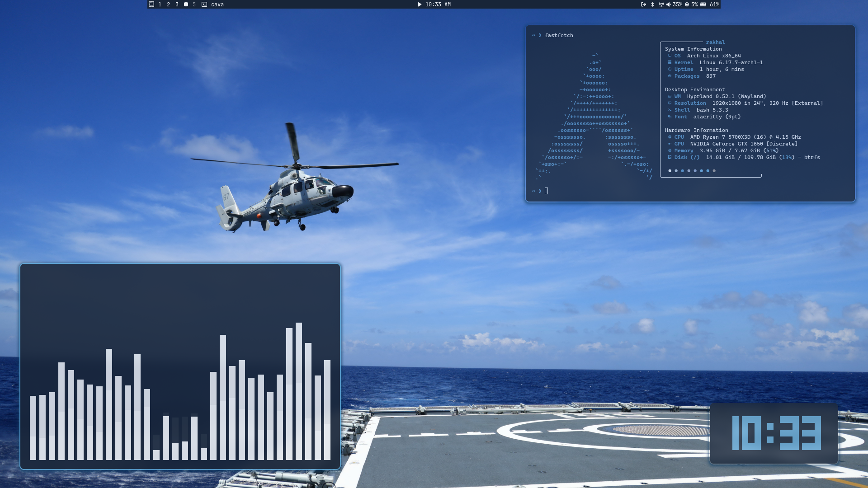Viewport: 868px width, 488px height.
Task: Click the terminal prompt cursor in alacritty
Action: [x=546, y=191]
